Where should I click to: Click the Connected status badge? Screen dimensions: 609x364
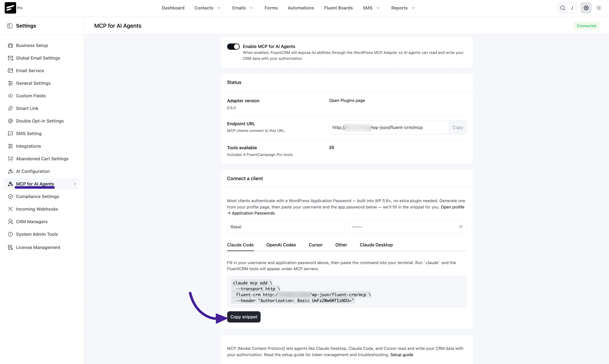click(586, 26)
